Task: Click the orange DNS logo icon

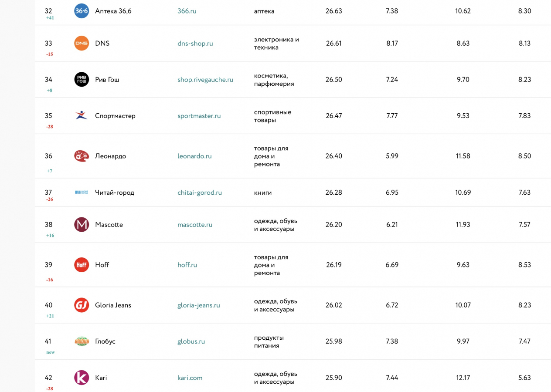Action: click(82, 43)
